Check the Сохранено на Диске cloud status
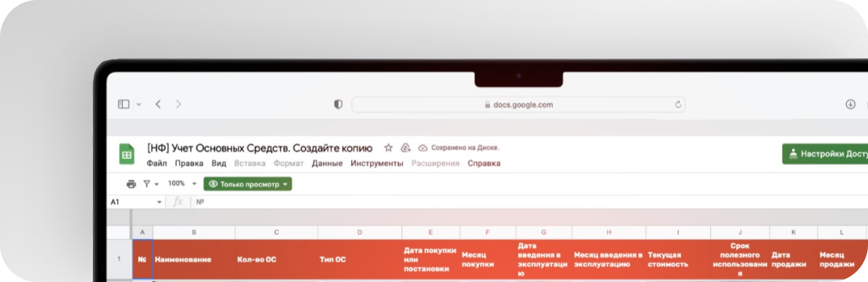 459,148
